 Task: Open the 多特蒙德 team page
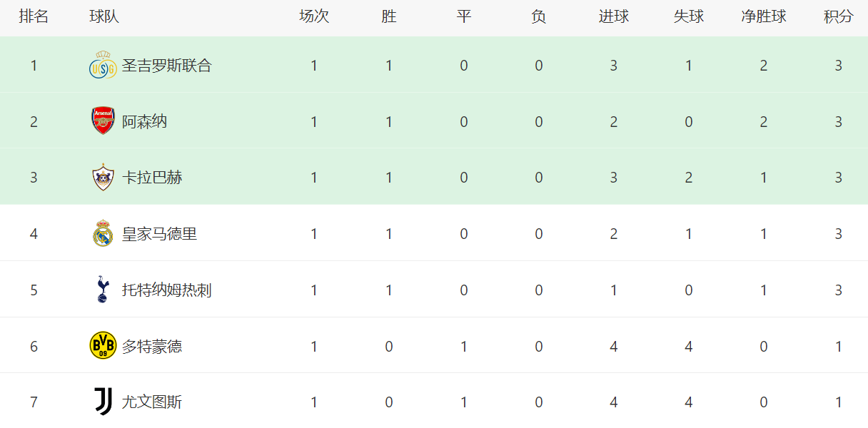[x=152, y=346]
